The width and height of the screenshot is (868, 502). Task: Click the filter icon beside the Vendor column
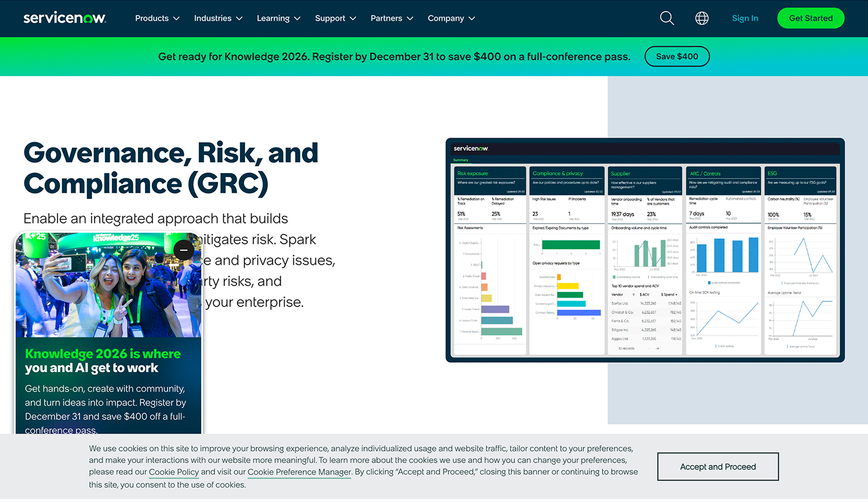click(634, 295)
